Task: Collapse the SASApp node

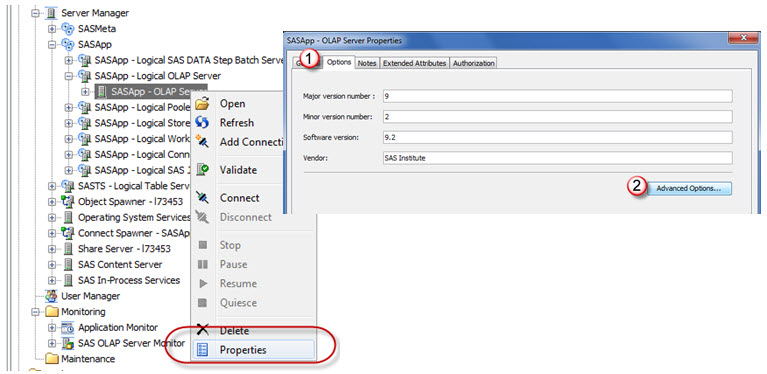Action: [x=52, y=44]
